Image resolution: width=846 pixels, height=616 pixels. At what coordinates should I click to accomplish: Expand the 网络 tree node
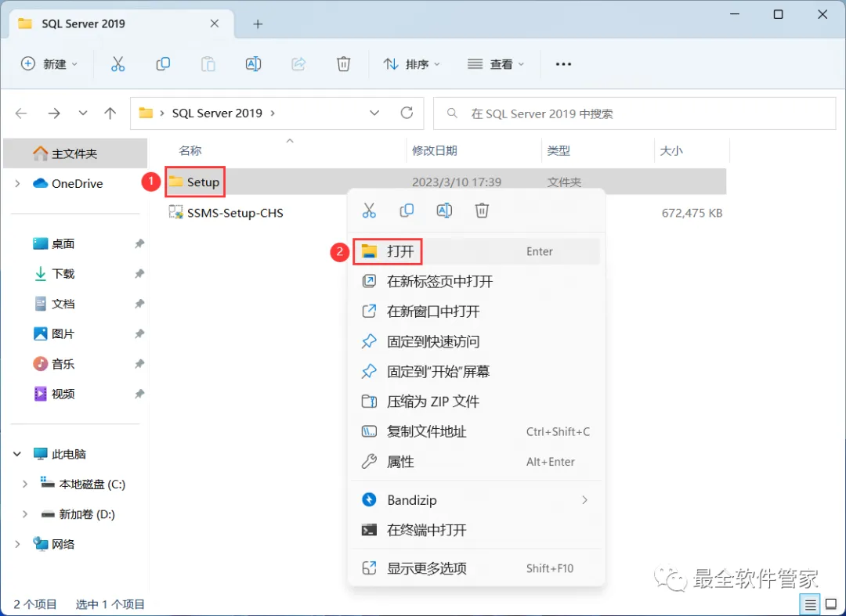point(17,544)
